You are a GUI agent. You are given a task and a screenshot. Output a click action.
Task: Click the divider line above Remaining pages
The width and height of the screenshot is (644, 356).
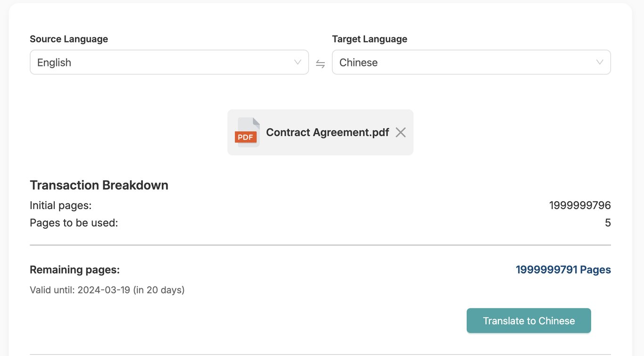pyautogui.click(x=320, y=245)
